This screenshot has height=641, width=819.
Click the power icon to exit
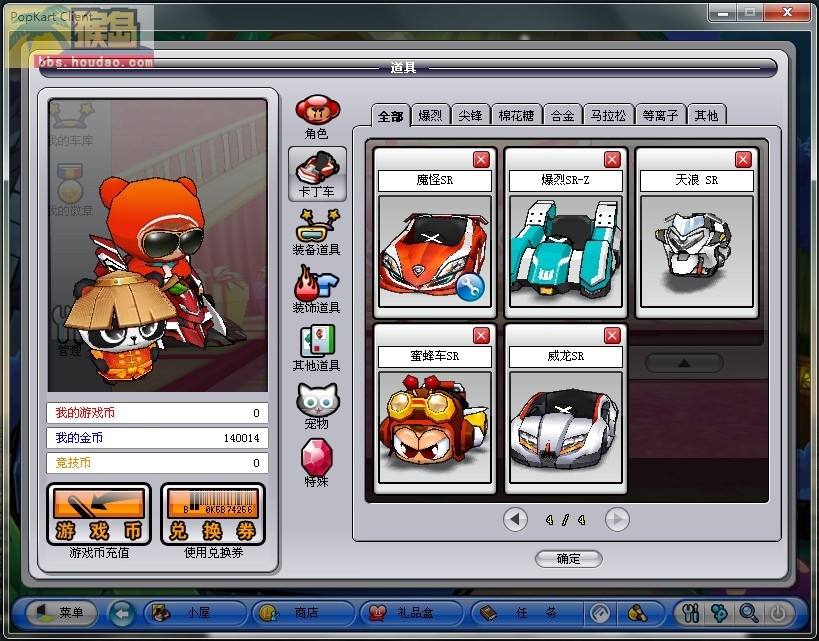coord(778,613)
